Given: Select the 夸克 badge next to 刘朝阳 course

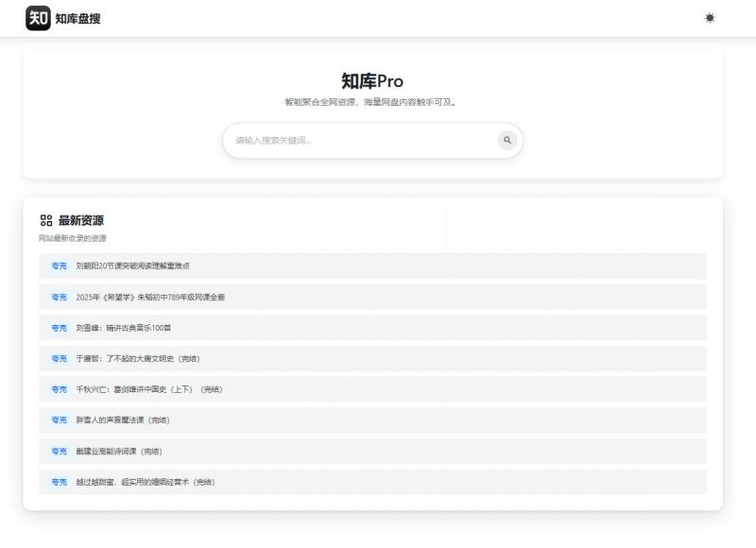Looking at the screenshot, I should (x=57, y=267).
